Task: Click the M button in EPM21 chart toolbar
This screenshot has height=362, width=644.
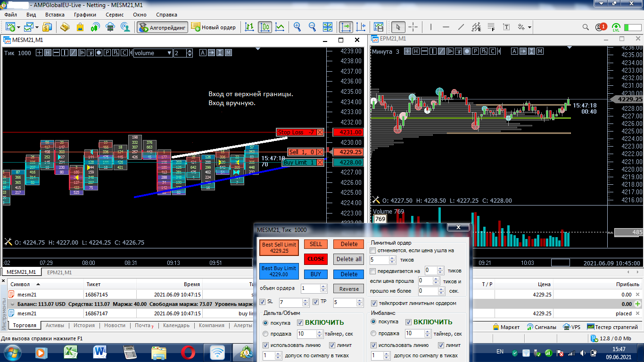Action: [540, 51]
